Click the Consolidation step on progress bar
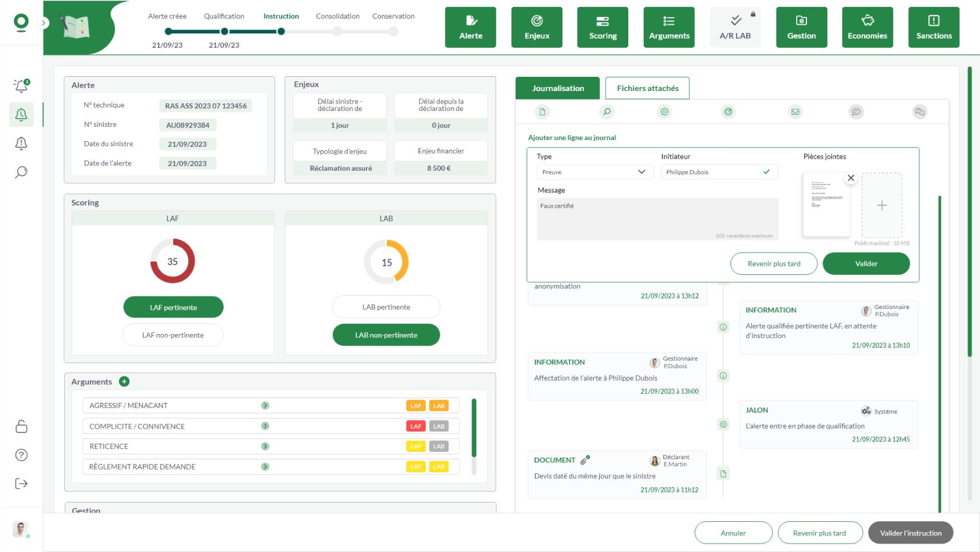Viewport: 980px width, 552px height. point(337,31)
